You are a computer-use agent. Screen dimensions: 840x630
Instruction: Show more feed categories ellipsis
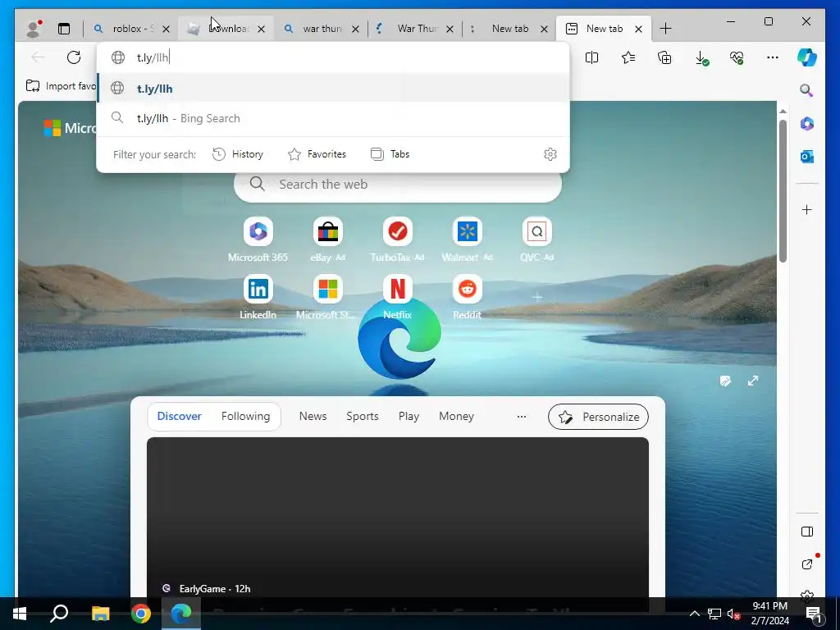pyautogui.click(x=521, y=416)
